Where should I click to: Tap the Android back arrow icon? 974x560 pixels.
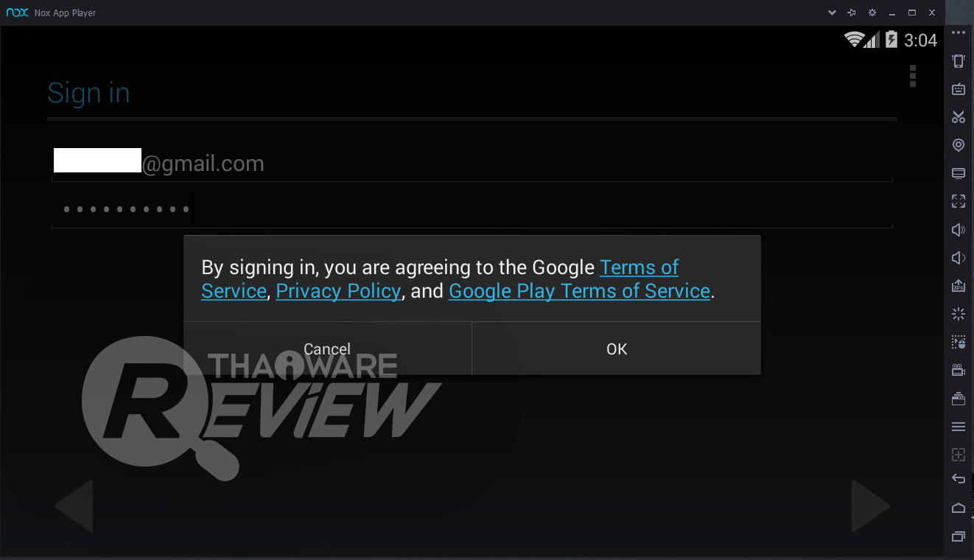coord(959,479)
